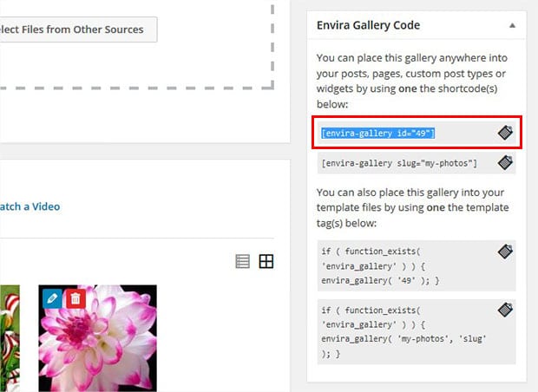Switch gallery images to list view
538x392 pixels.
point(243,261)
